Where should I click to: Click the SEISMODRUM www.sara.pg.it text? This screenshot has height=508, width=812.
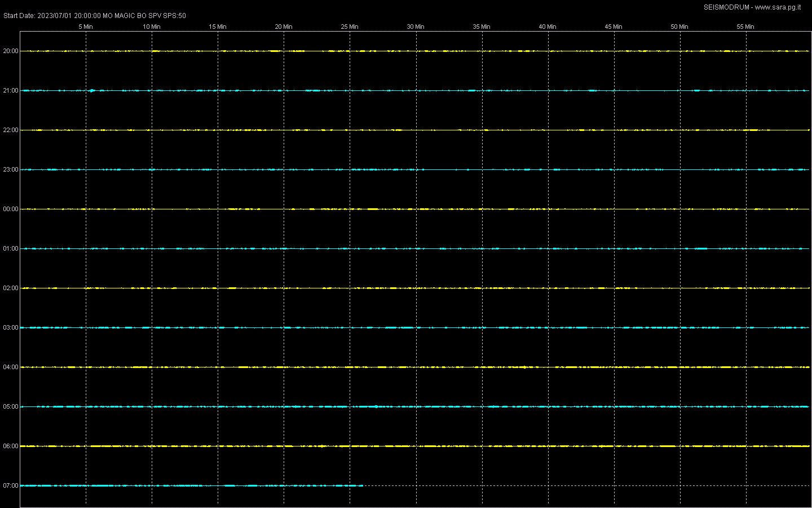pos(752,7)
